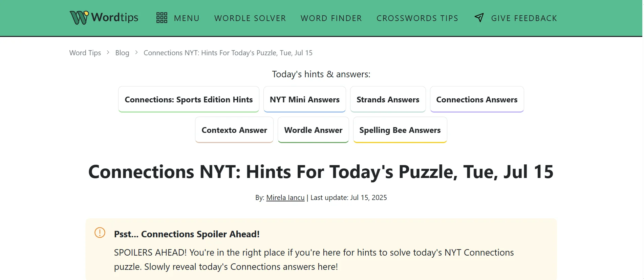Click the orange spoiler warning icon
Image resolution: width=644 pixels, height=280 pixels.
(99, 233)
